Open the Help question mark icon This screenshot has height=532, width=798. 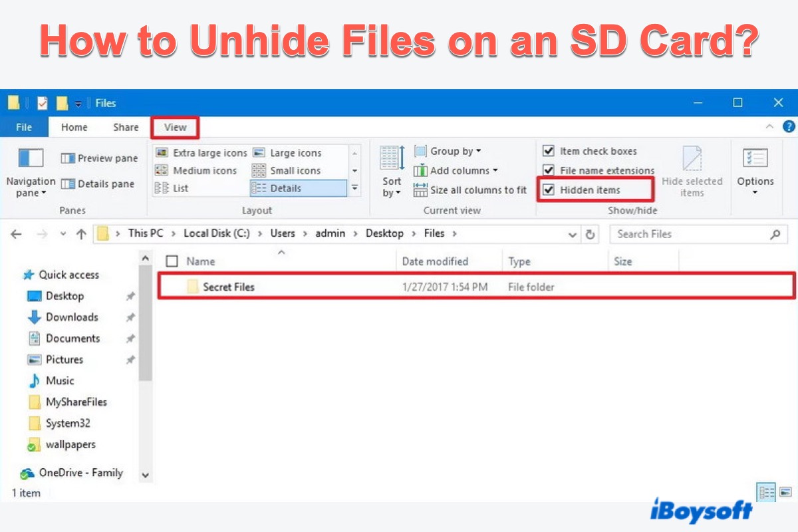[x=789, y=126]
